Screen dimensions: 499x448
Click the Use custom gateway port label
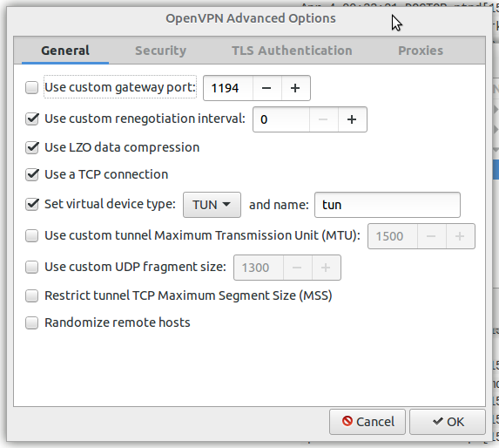pyautogui.click(x=120, y=87)
